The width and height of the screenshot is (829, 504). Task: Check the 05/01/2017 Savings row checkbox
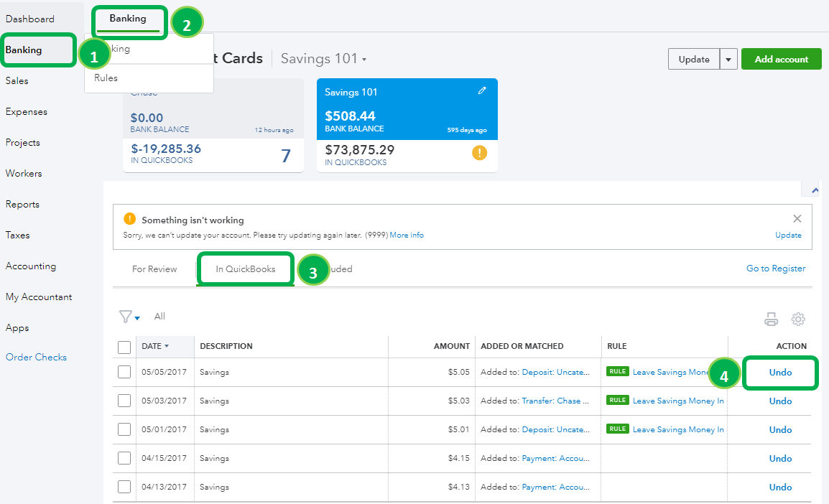[x=124, y=429]
